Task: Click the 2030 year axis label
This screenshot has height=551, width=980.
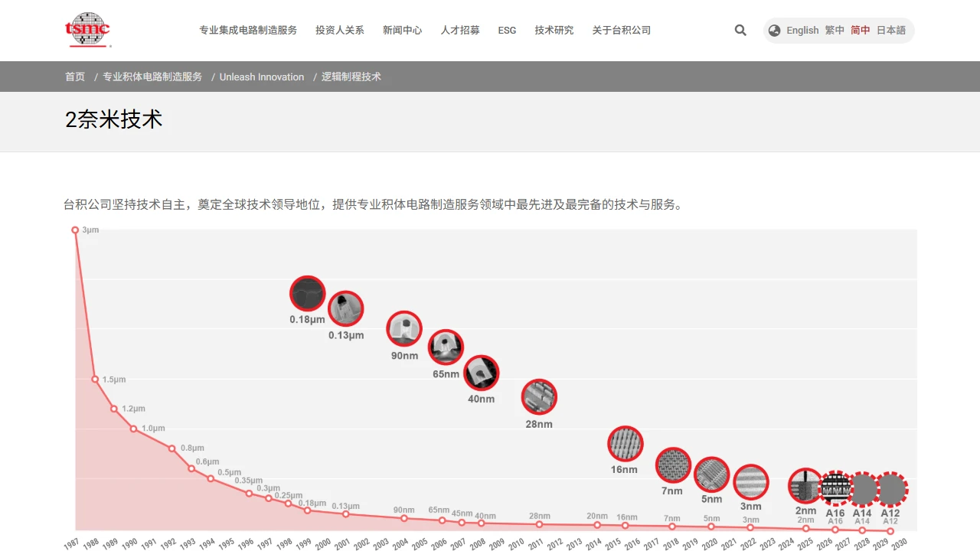Action: pyautogui.click(x=900, y=543)
